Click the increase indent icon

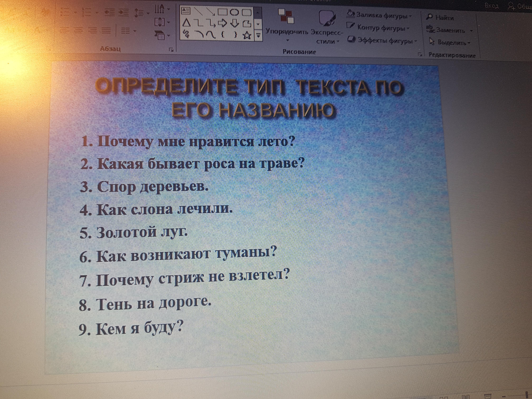click(x=124, y=13)
